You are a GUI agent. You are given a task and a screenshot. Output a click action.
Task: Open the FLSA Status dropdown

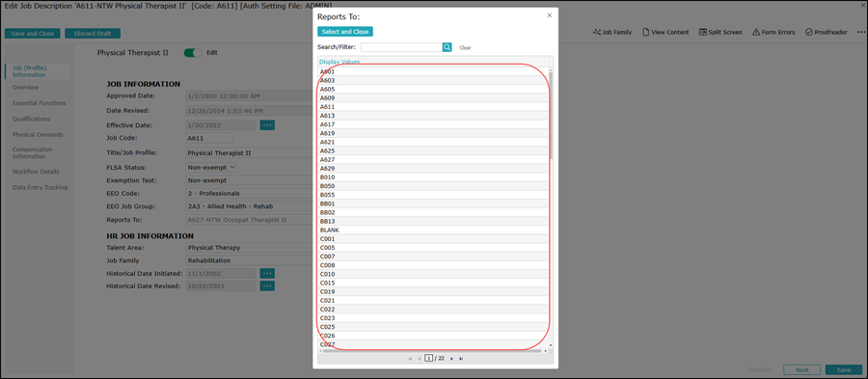pos(212,167)
